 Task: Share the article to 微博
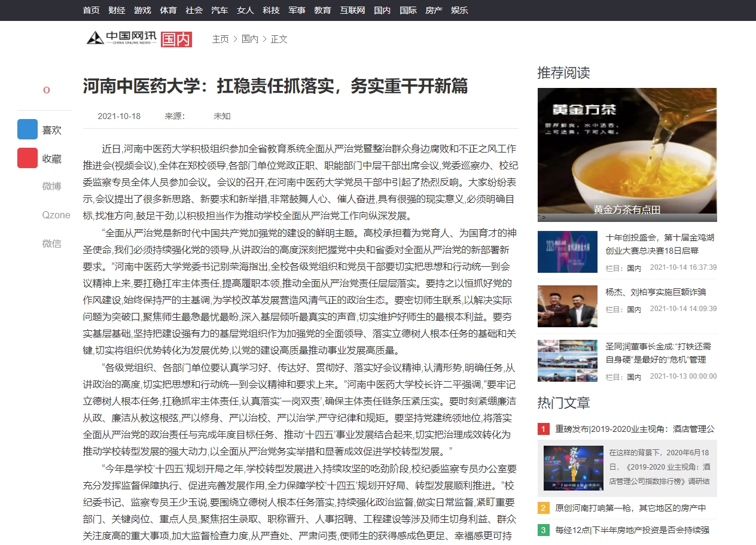click(x=51, y=187)
